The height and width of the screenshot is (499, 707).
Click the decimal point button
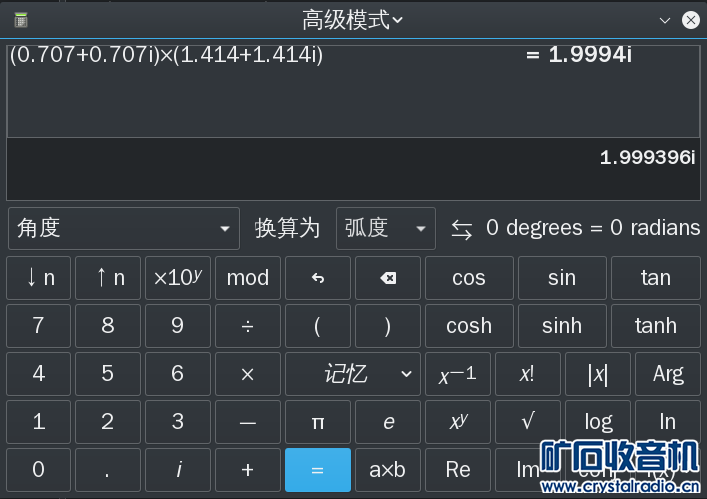(108, 470)
